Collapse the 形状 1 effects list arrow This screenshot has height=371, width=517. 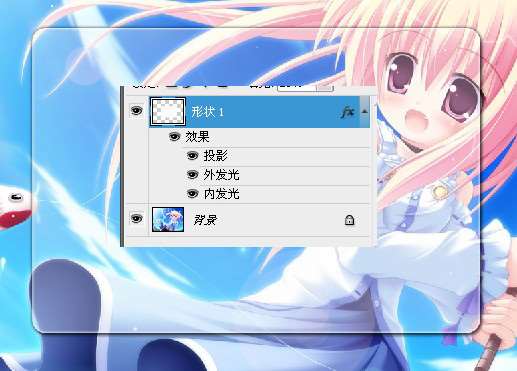(x=365, y=111)
